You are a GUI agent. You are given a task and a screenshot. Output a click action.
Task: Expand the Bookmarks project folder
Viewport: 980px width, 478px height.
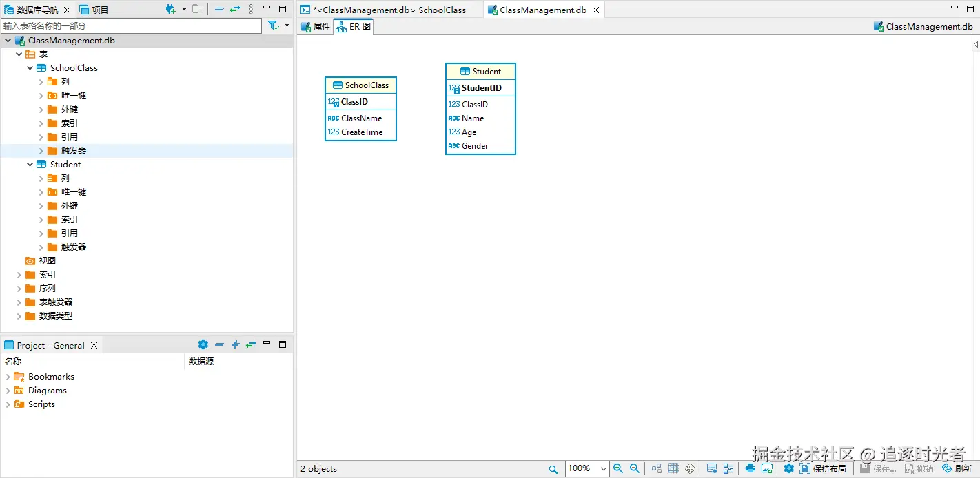pos(8,376)
